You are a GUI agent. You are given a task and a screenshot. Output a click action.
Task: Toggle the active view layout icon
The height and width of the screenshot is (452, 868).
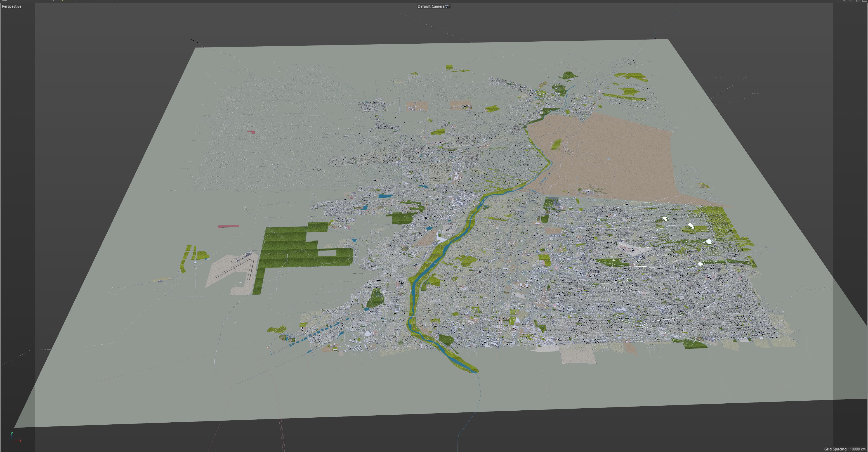(864, 1)
